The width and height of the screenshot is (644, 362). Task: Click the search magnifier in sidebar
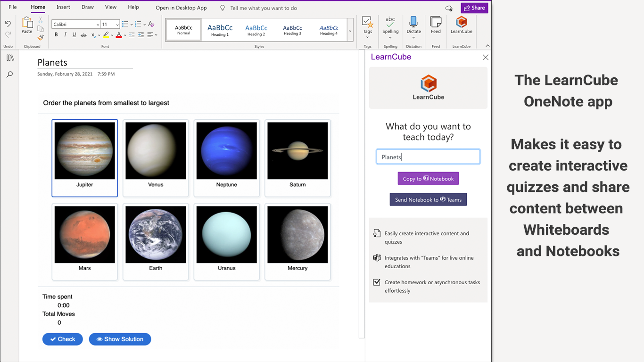[9, 74]
